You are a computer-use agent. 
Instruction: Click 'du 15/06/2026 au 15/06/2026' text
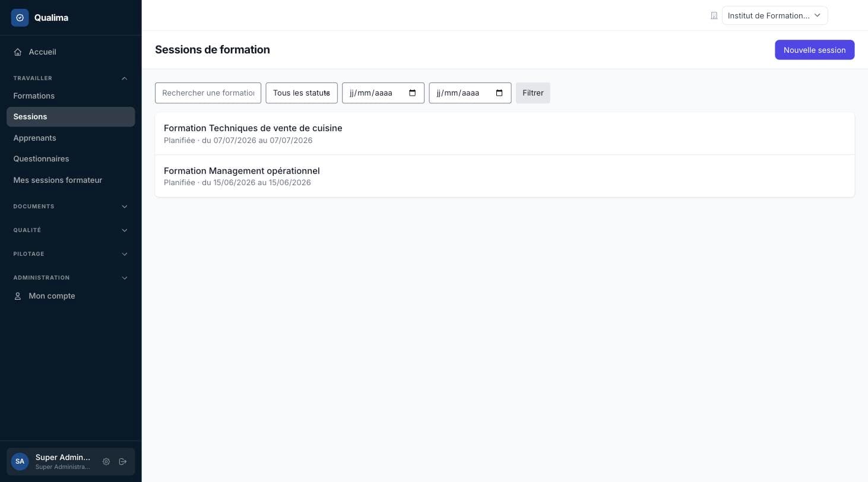point(256,183)
